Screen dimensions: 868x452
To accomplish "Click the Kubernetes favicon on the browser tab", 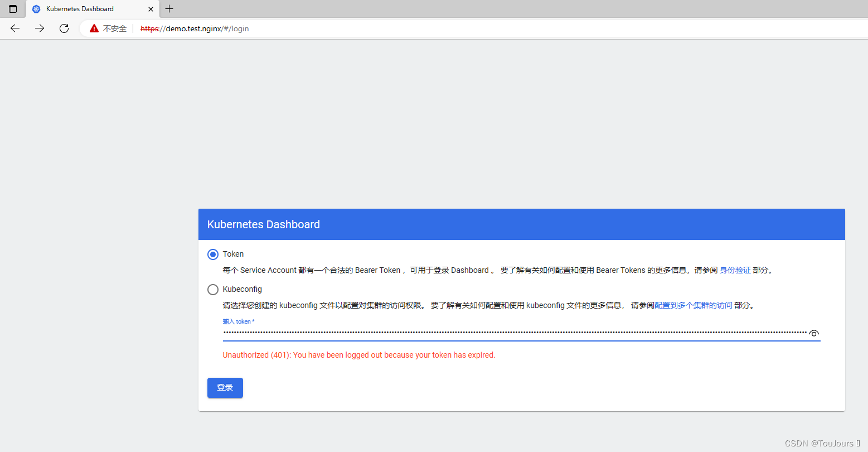I will coord(36,9).
